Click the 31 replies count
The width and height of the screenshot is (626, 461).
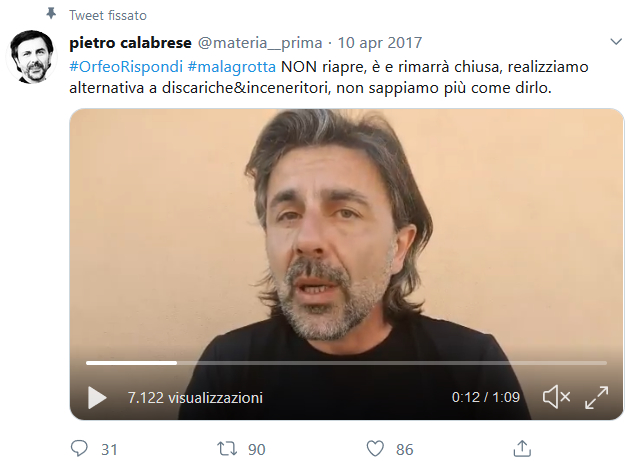[109, 450]
